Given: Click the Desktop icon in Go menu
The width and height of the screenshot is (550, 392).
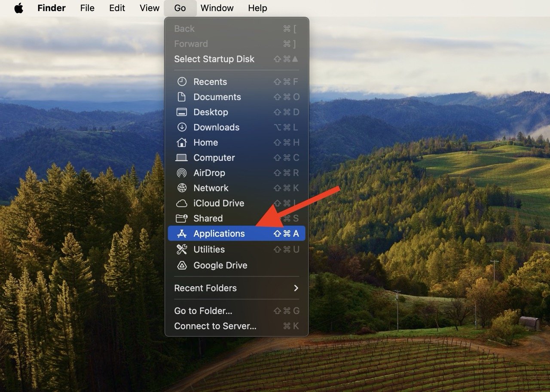Looking at the screenshot, I should coord(182,112).
